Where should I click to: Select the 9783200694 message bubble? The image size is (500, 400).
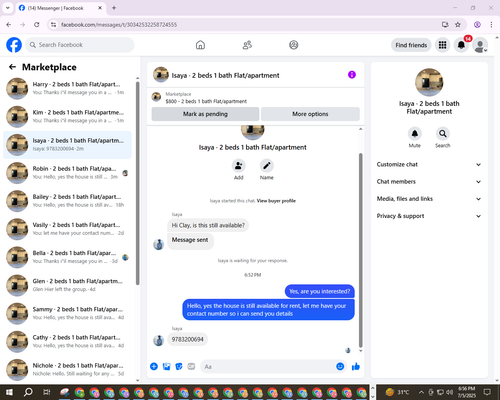tap(187, 339)
